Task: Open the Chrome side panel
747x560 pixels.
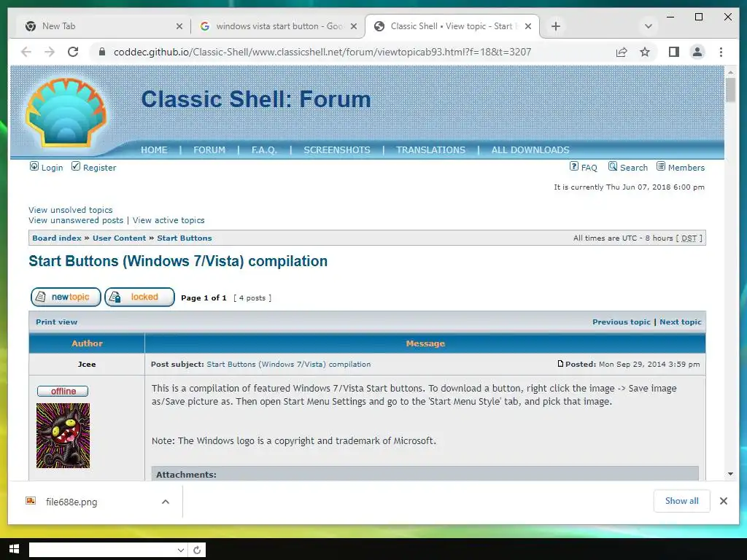Action: (x=673, y=52)
